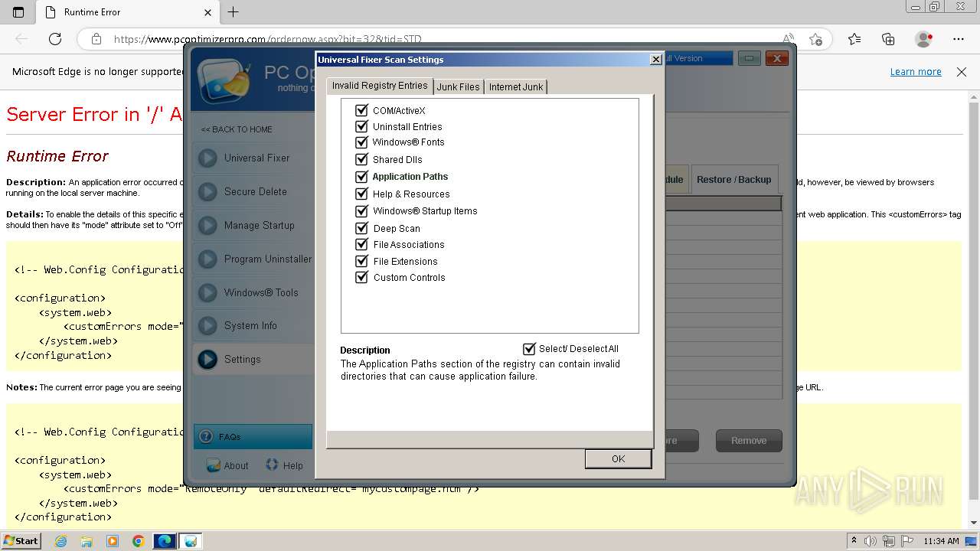Viewport: 980px width, 551px height.
Task: Toggle Select/Deselect All checkbox
Action: pyautogui.click(x=529, y=349)
